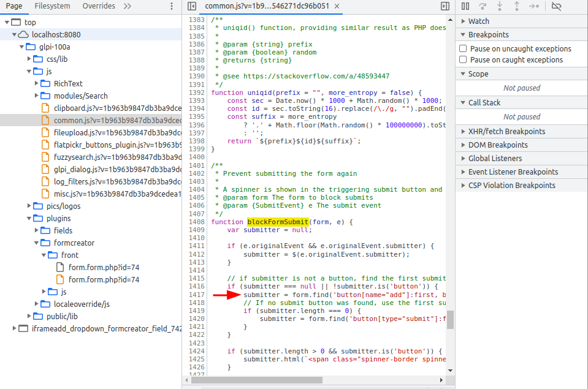The width and height of the screenshot is (588, 389).
Task: Click the Step into next function call icon
Action: [x=499, y=6]
